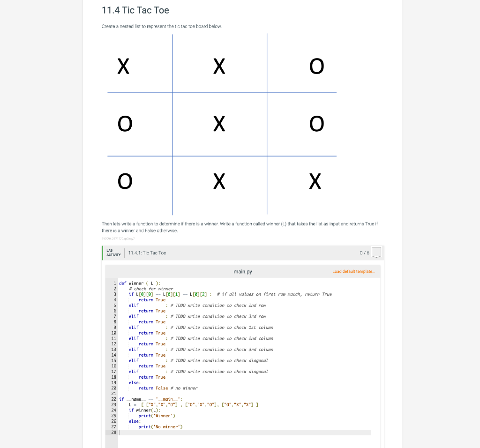Click the elif for 2nd row condition
The image size is (480, 448).
coord(134,305)
